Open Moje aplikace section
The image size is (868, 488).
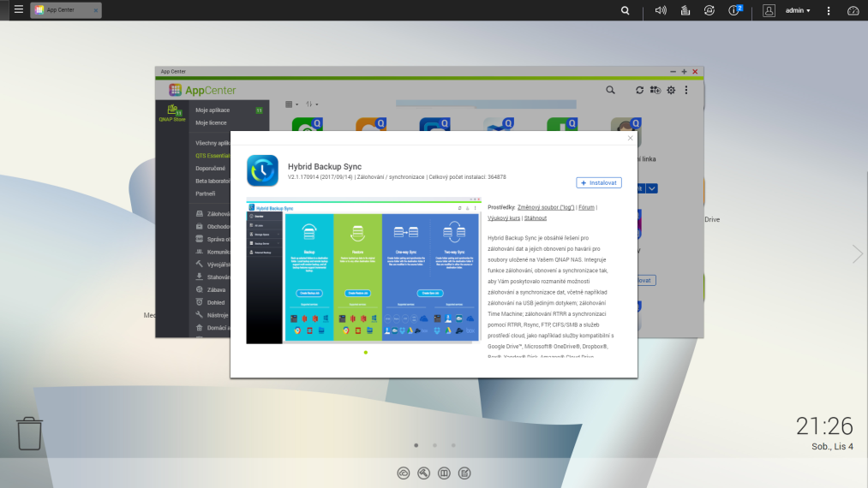coord(213,110)
